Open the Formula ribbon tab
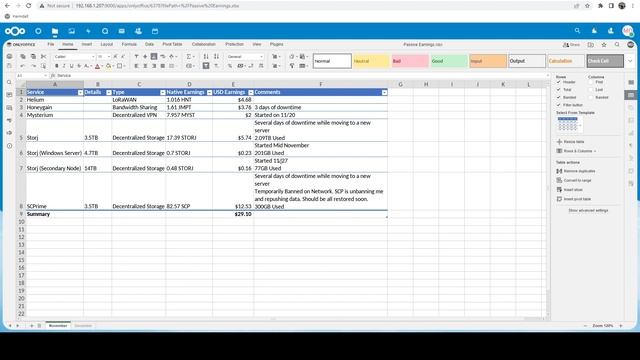Viewport: 640px width, 360px height. (x=129, y=44)
